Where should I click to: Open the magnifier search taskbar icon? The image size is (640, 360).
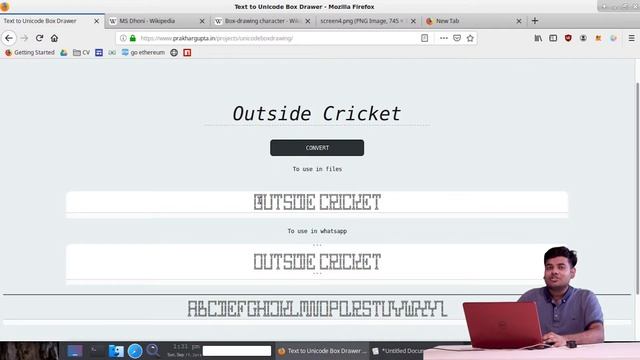(153, 351)
